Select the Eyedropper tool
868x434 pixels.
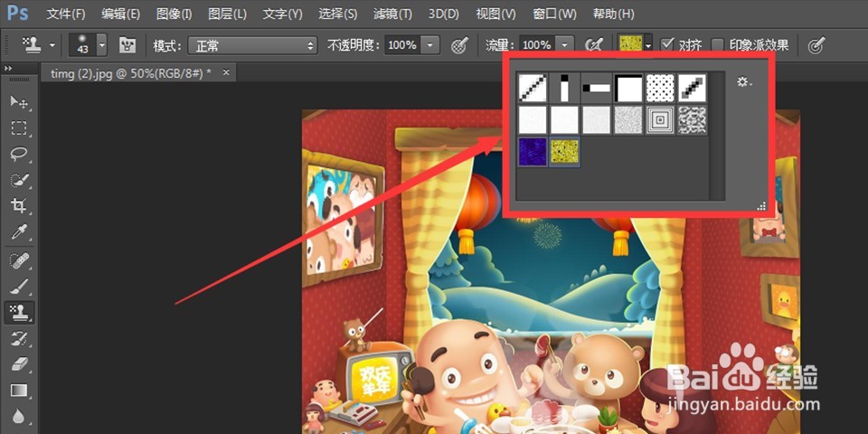pyautogui.click(x=19, y=232)
